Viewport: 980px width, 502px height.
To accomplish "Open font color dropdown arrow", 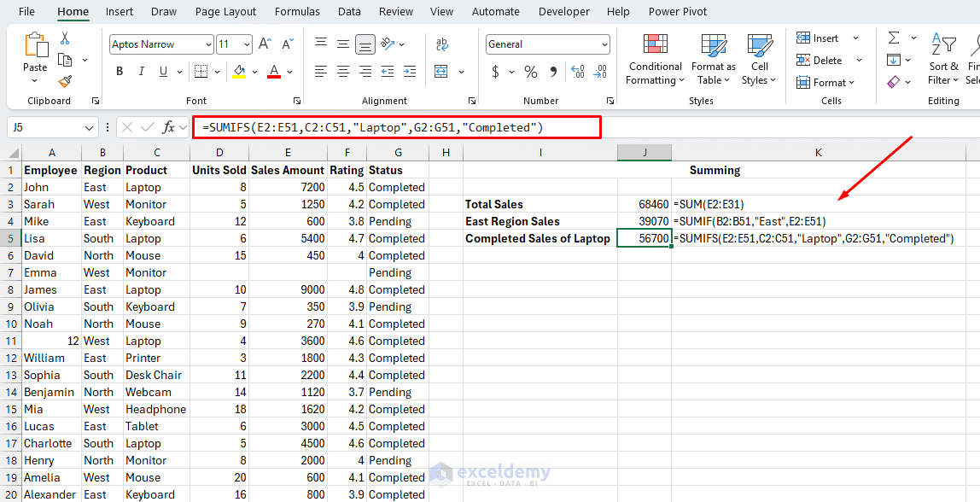I will point(290,72).
